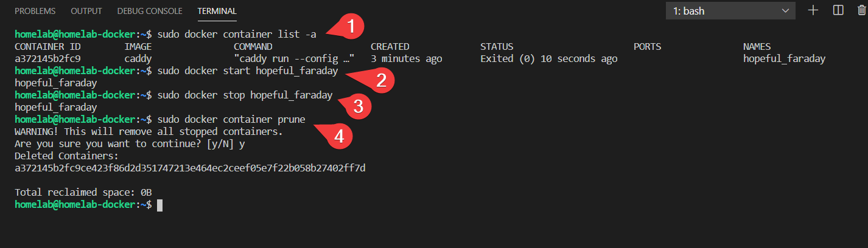The width and height of the screenshot is (868, 248).
Task: Split the terminal pane
Action: tap(838, 10)
